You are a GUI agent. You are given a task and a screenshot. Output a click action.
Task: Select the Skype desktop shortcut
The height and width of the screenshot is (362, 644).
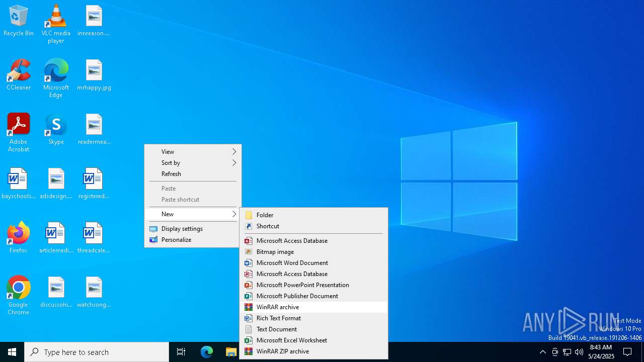click(56, 129)
